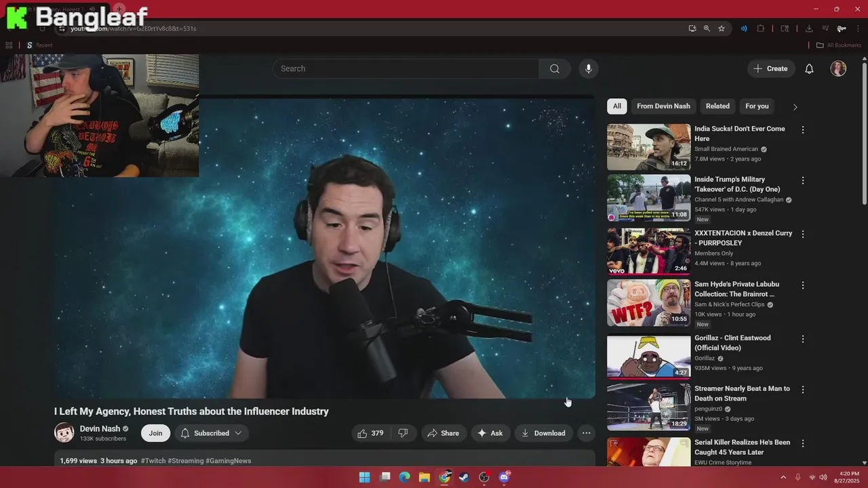868x488 pixels.
Task: Pause the Devin Nash video player
Action: pyautogui.click(x=325, y=247)
